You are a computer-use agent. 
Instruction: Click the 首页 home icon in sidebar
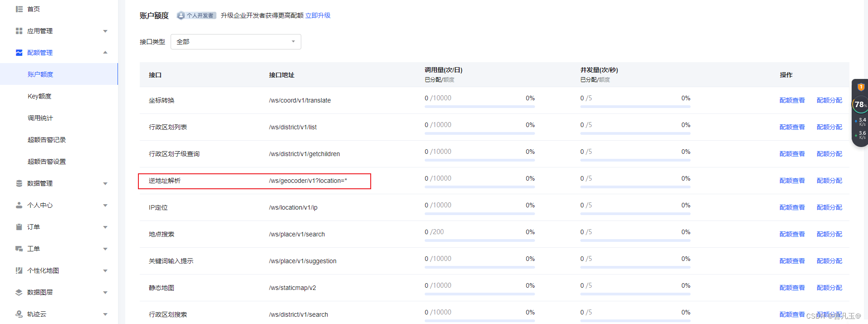click(x=19, y=9)
